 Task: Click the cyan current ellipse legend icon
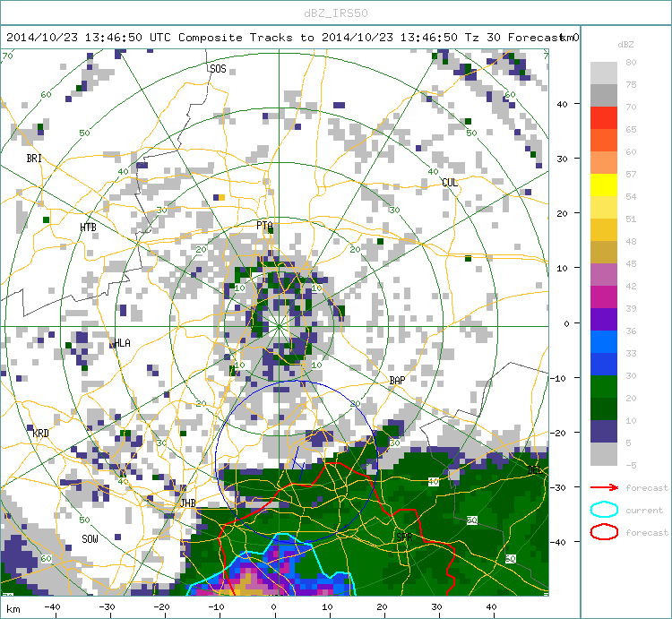click(x=604, y=510)
